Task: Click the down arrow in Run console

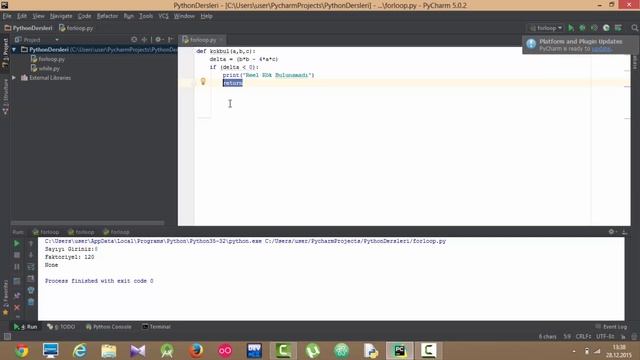Action: [31, 255]
